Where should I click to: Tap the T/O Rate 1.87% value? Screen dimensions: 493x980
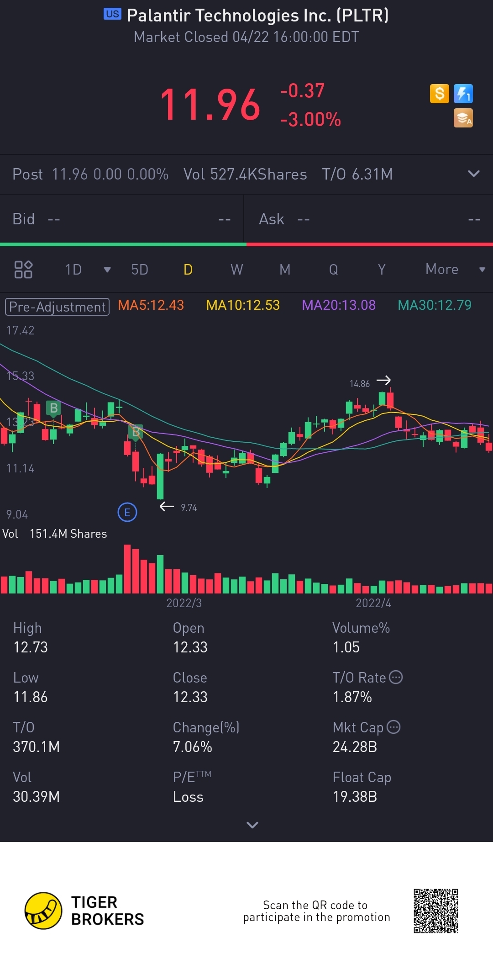pyautogui.click(x=352, y=697)
